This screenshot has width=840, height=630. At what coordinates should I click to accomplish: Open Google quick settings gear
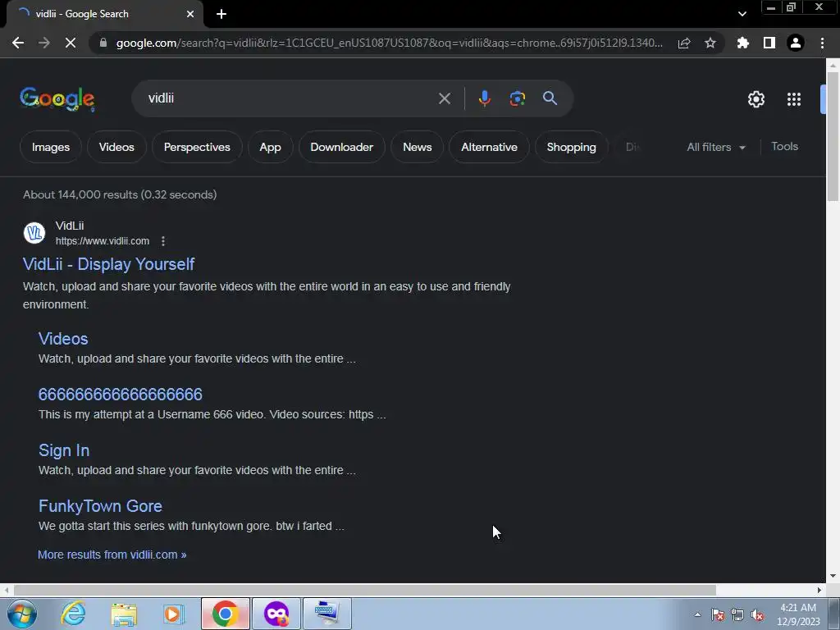point(756,99)
